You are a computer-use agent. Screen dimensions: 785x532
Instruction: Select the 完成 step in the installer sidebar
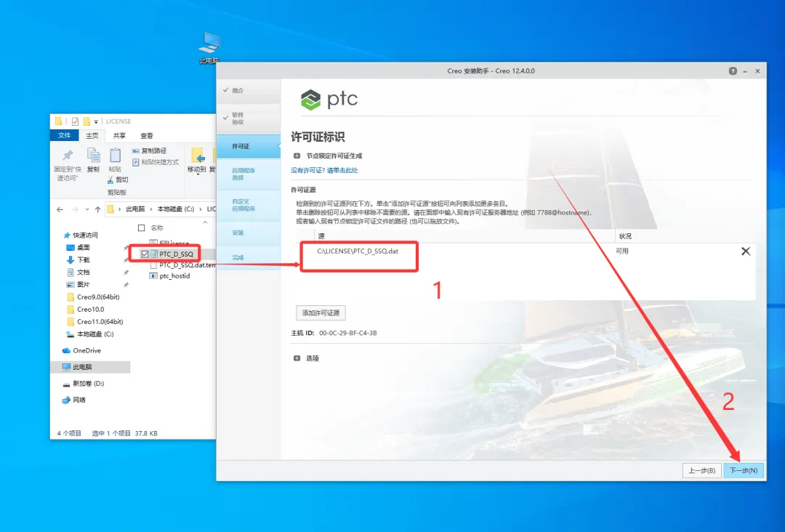point(249,257)
